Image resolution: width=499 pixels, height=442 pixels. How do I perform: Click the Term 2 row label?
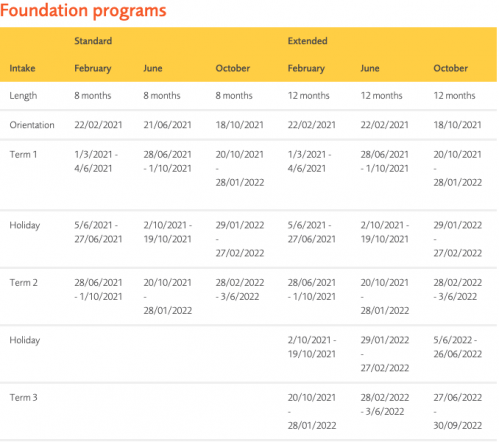coord(23,283)
